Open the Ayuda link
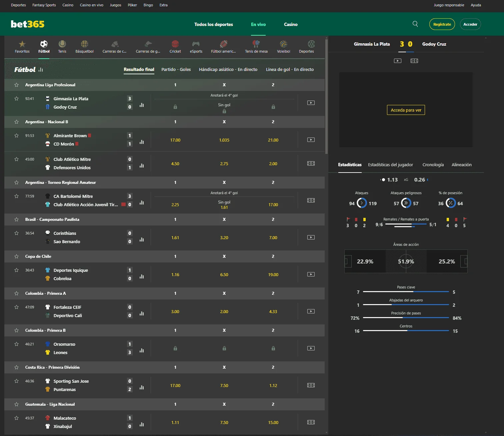The width and height of the screenshot is (504, 436). coord(476,5)
